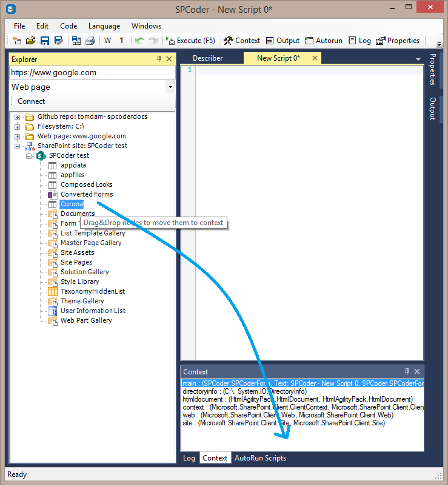The width and height of the screenshot is (448, 486).
Task: Select the Corona list
Action: tap(72, 204)
